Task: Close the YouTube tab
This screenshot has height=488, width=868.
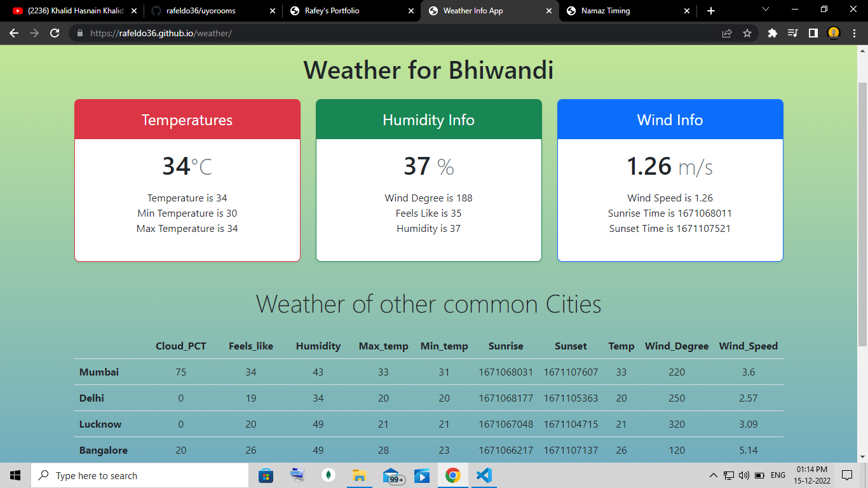Action: [x=133, y=11]
